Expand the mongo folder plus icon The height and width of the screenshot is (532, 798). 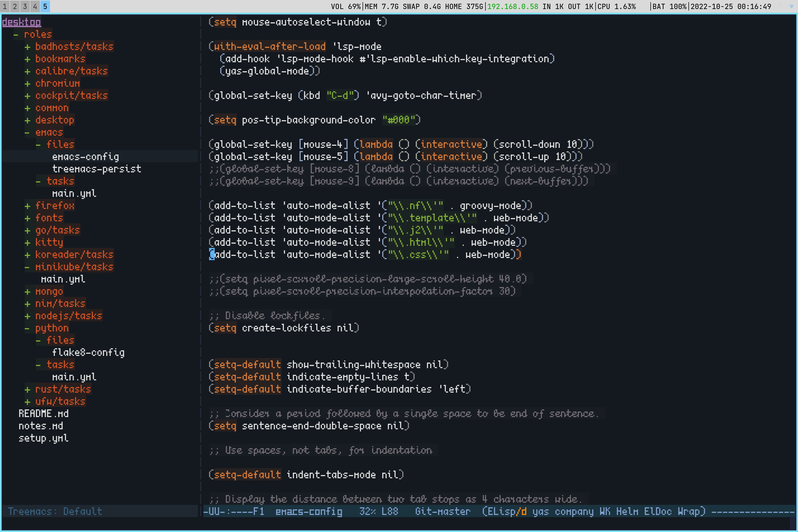pyautogui.click(x=27, y=292)
